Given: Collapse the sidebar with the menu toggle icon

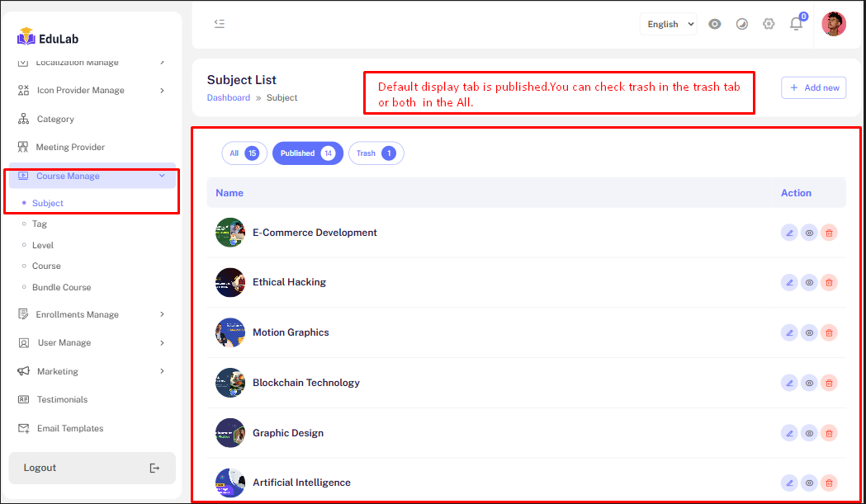Looking at the screenshot, I should click(x=219, y=24).
